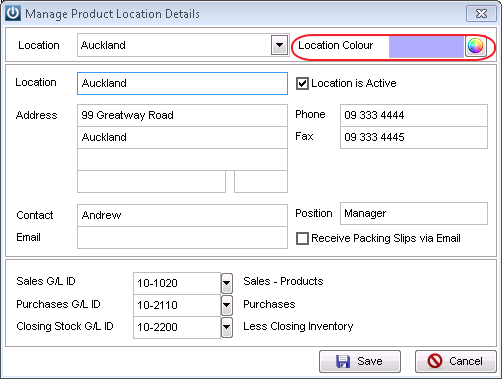
Task: Expand the Purchases G/L ID dropdown
Action: 227,305
